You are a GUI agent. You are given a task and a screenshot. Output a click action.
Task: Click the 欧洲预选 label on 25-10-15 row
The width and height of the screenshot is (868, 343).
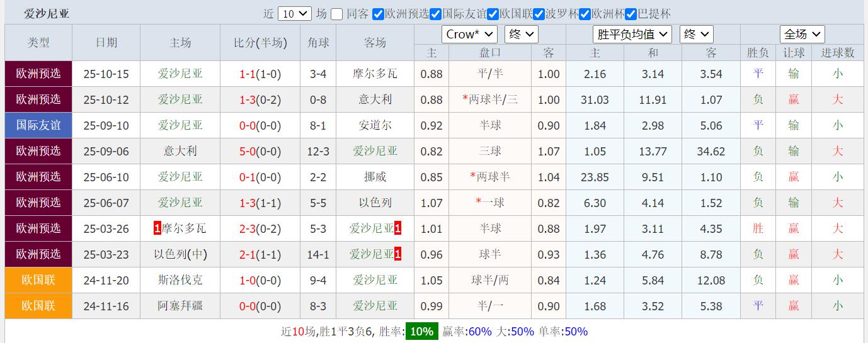tap(38, 74)
